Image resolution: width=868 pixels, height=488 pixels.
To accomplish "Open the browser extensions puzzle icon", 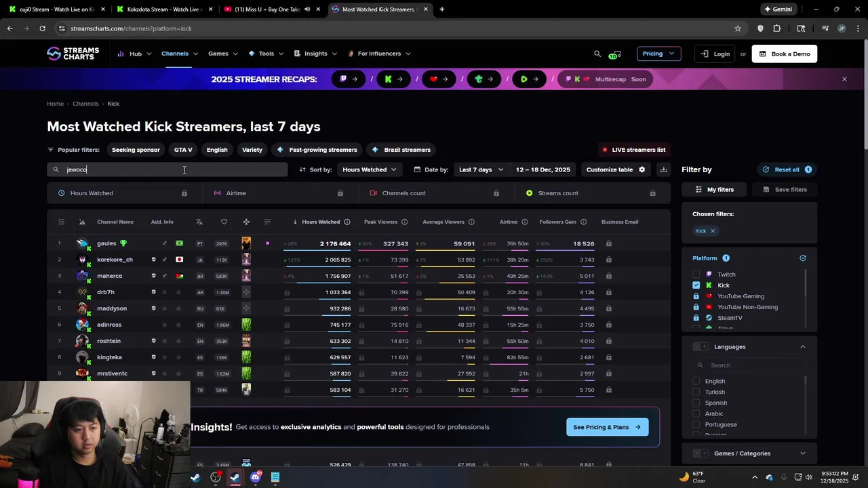I will click(x=777, y=28).
